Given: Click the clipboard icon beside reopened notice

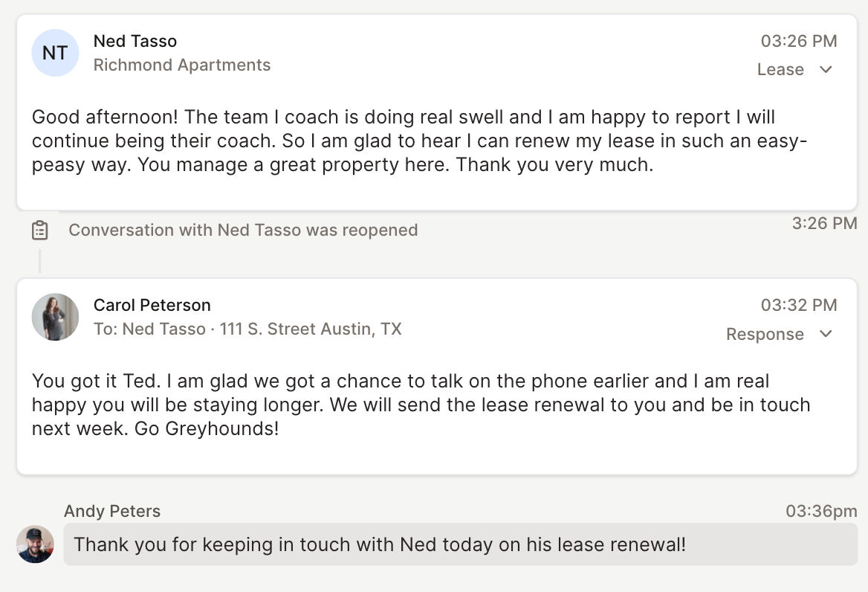Looking at the screenshot, I should click(40, 230).
